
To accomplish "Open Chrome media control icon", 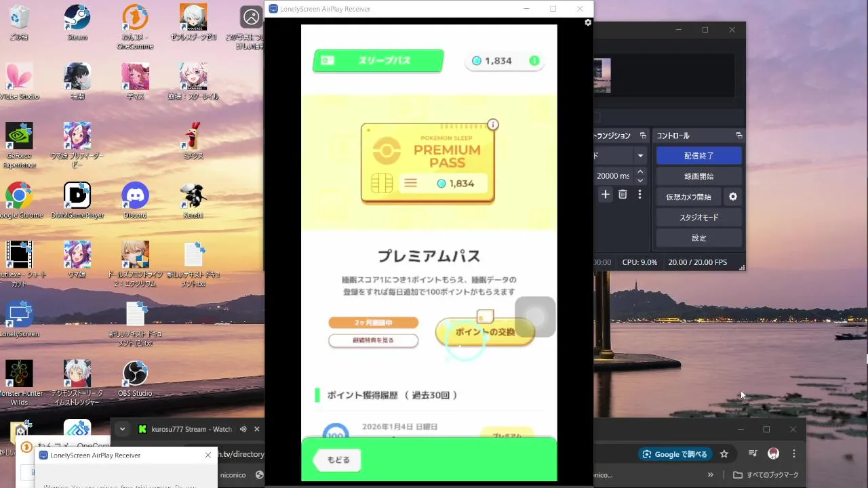I will click(x=753, y=454).
